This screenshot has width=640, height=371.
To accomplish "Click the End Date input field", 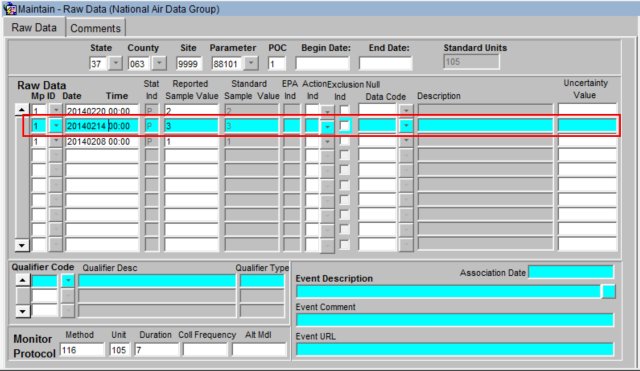I will point(385,64).
